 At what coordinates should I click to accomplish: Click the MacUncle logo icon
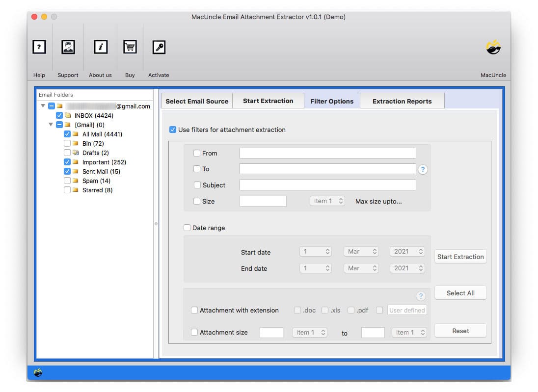[493, 47]
